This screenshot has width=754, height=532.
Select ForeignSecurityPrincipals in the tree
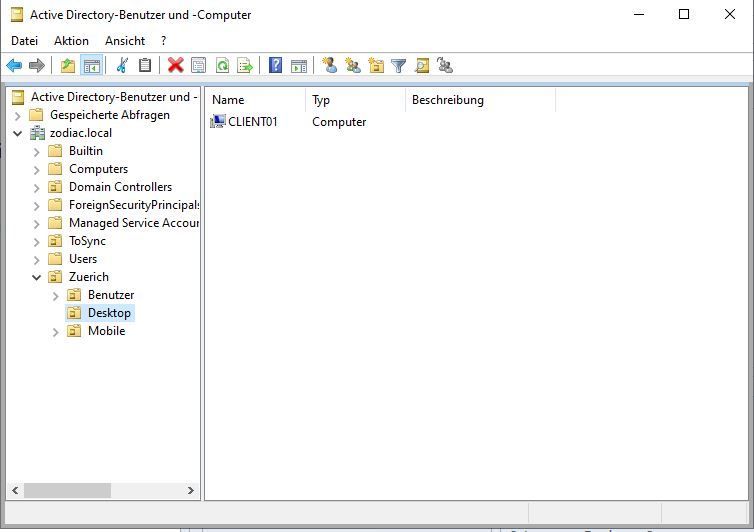[x=133, y=205]
